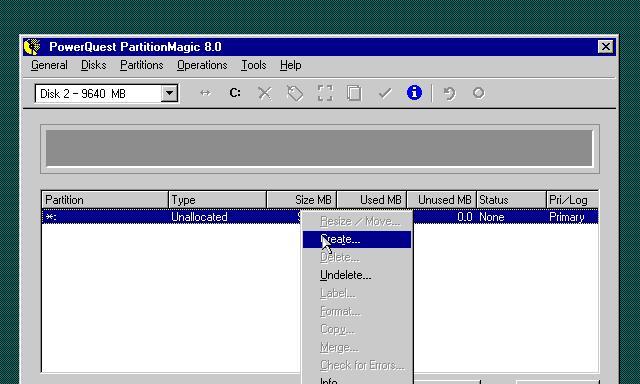Viewport: 640px width, 384px height.
Task: Close the PartitionMagic window
Action: tap(606, 47)
